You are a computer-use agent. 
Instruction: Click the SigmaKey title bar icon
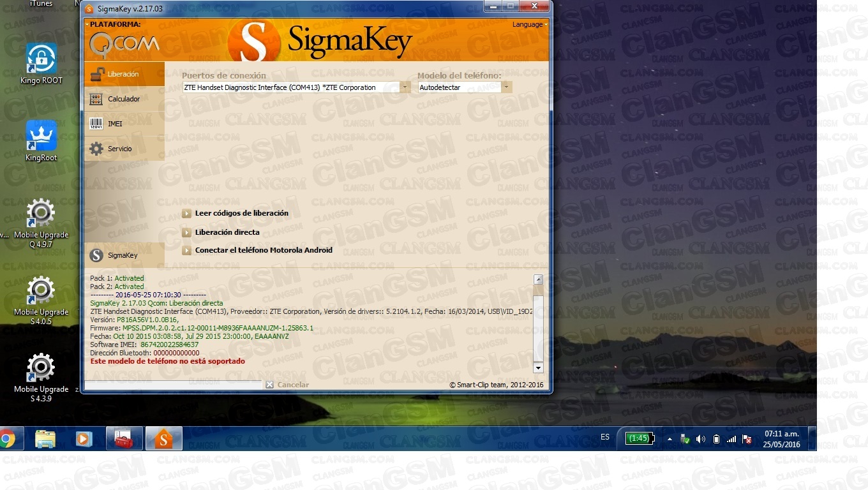tap(89, 8)
